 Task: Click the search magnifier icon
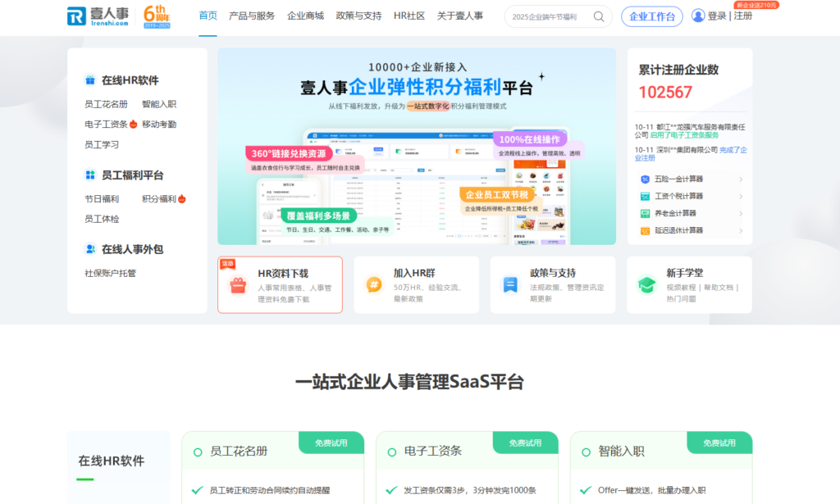tap(598, 16)
